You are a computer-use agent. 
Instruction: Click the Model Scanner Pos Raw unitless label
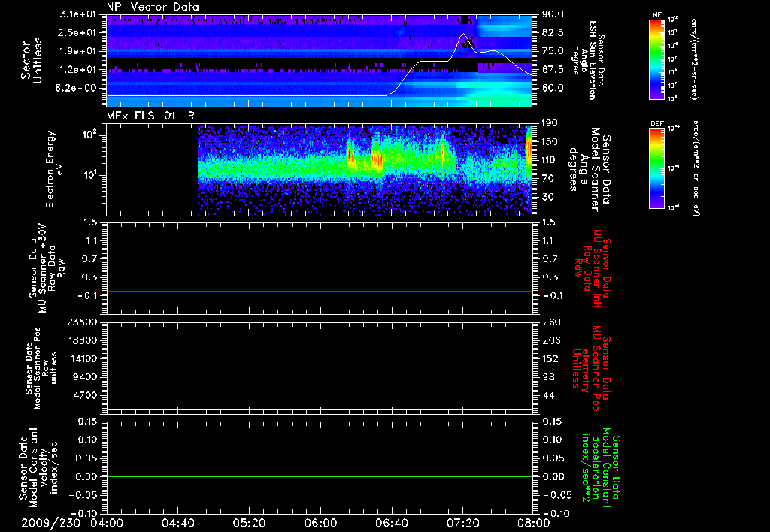click(41, 368)
